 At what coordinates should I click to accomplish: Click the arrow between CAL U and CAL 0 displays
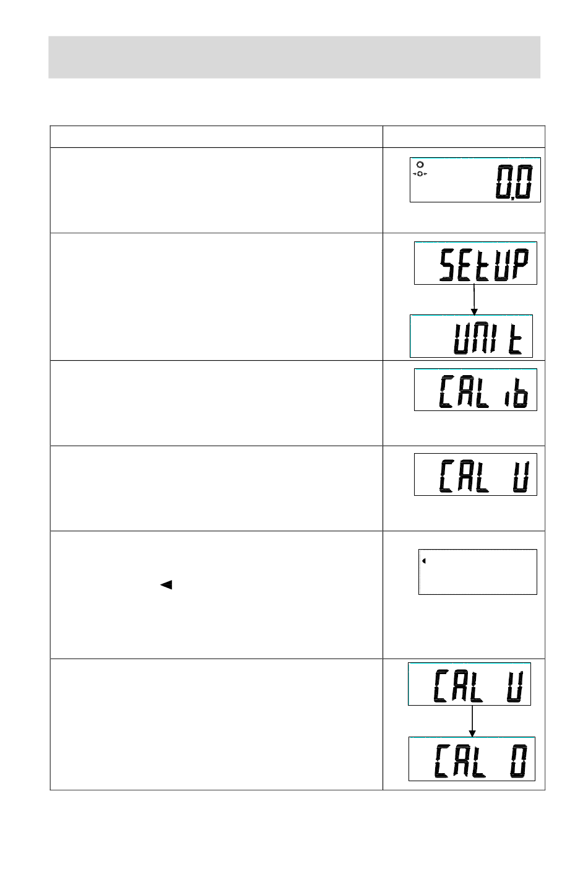pyautogui.click(x=472, y=722)
